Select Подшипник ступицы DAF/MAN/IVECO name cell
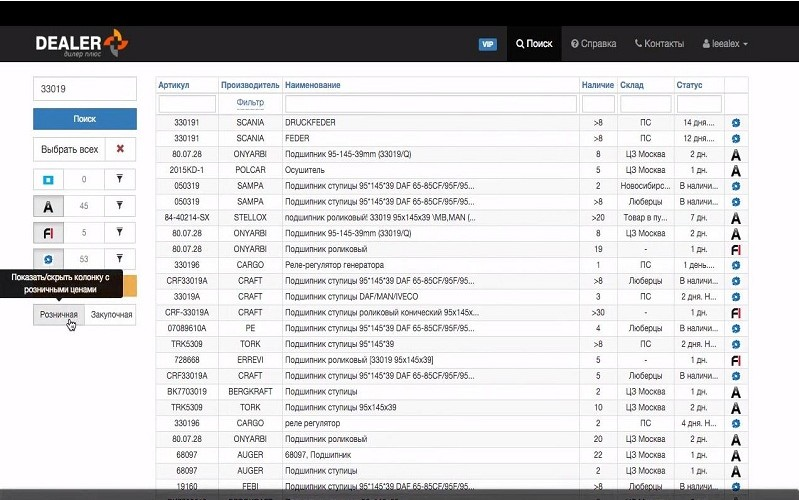The image size is (799, 500). pos(431,296)
